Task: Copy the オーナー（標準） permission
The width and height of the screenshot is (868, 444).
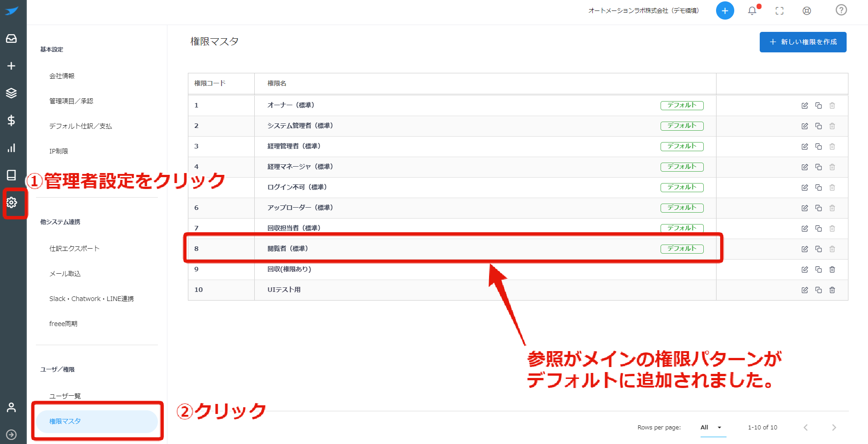Action: (818, 106)
